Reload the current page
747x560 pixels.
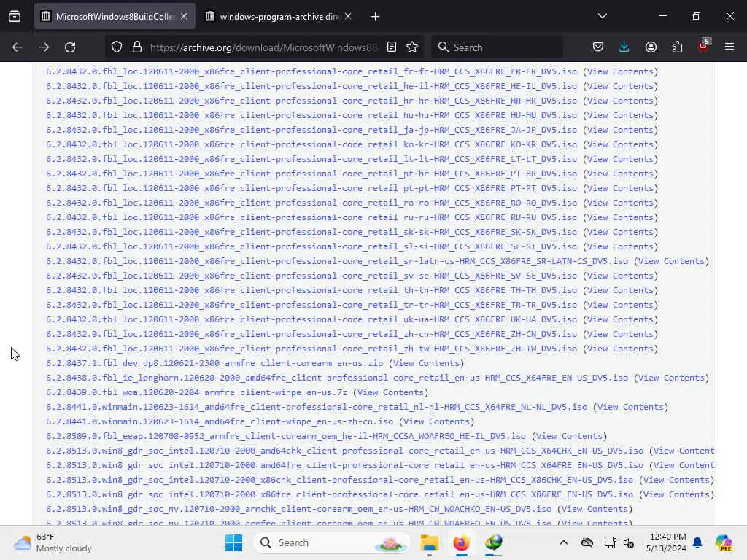[70, 47]
